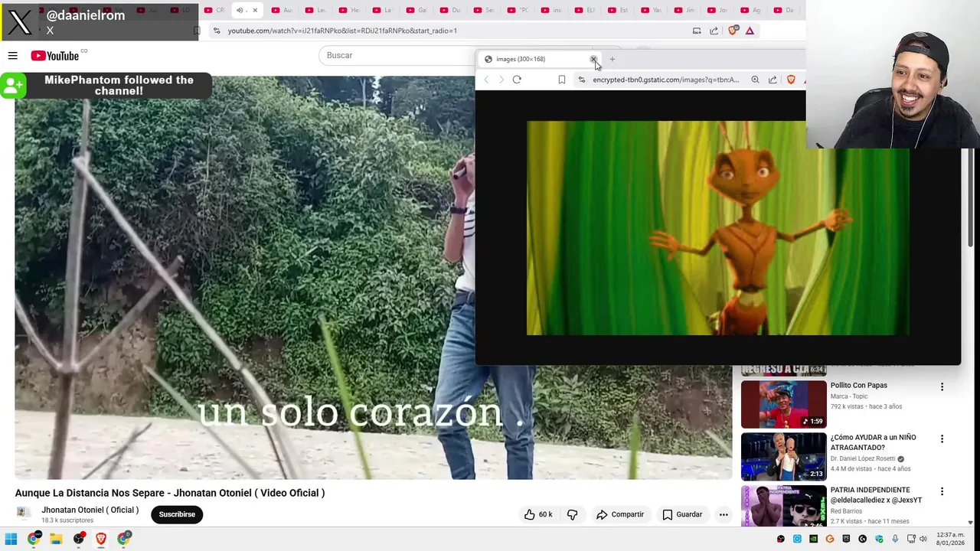980x551 pixels.
Task: Switch to the Gal browser tab
Action: click(418, 10)
